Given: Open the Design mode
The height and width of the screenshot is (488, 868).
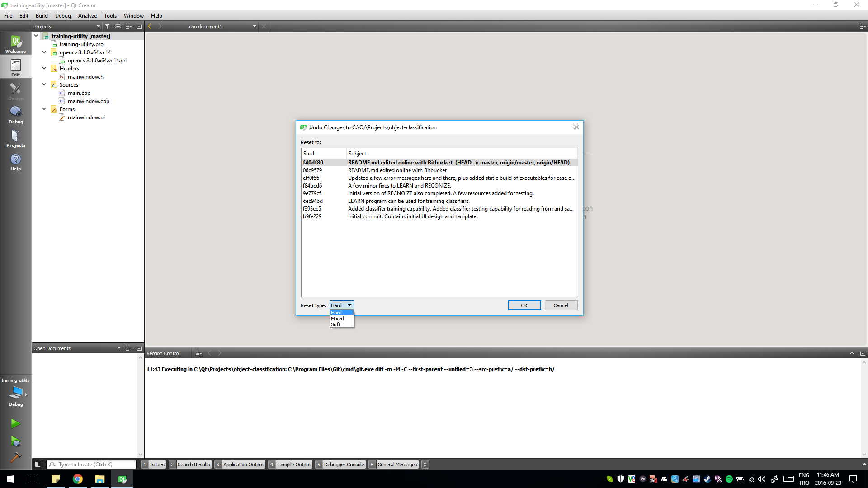Looking at the screenshot, I should pos(16,91).
